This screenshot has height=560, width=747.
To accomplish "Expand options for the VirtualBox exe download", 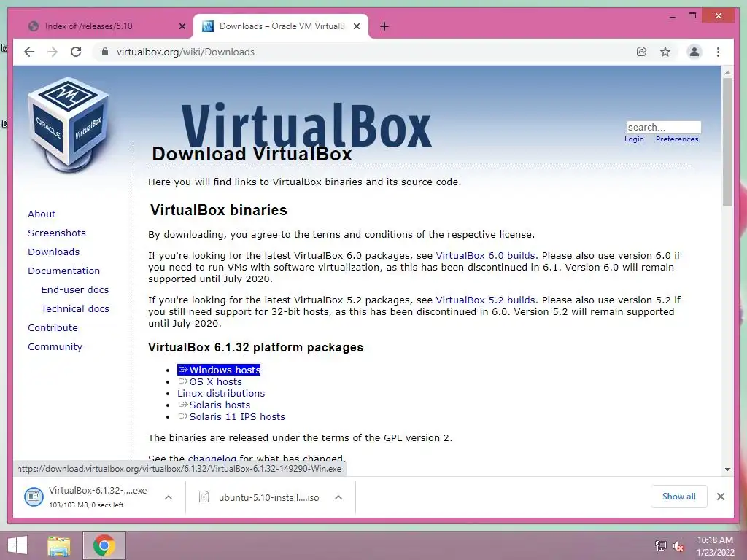I will 169,497.
